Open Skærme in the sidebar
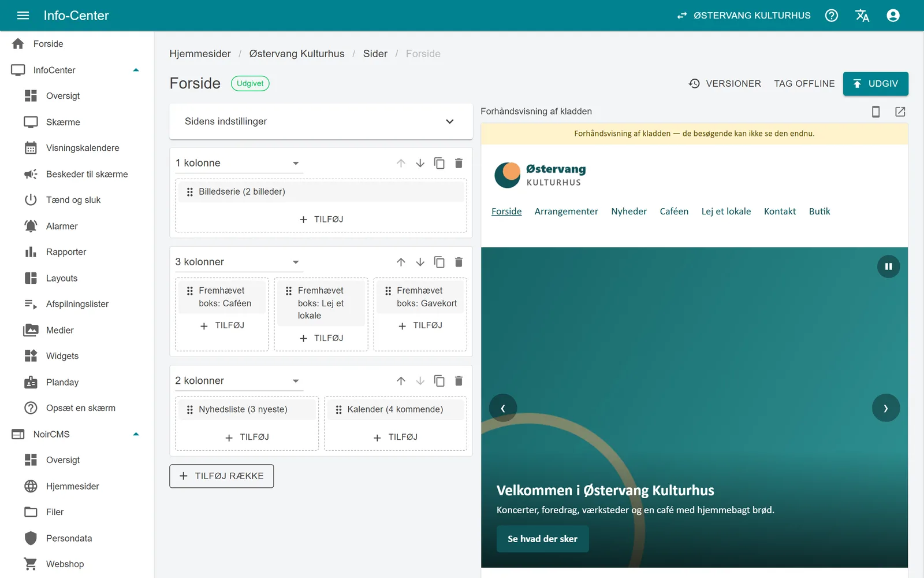Image resolution: width=924 pixels, height=578 pixels. (77, 122)
